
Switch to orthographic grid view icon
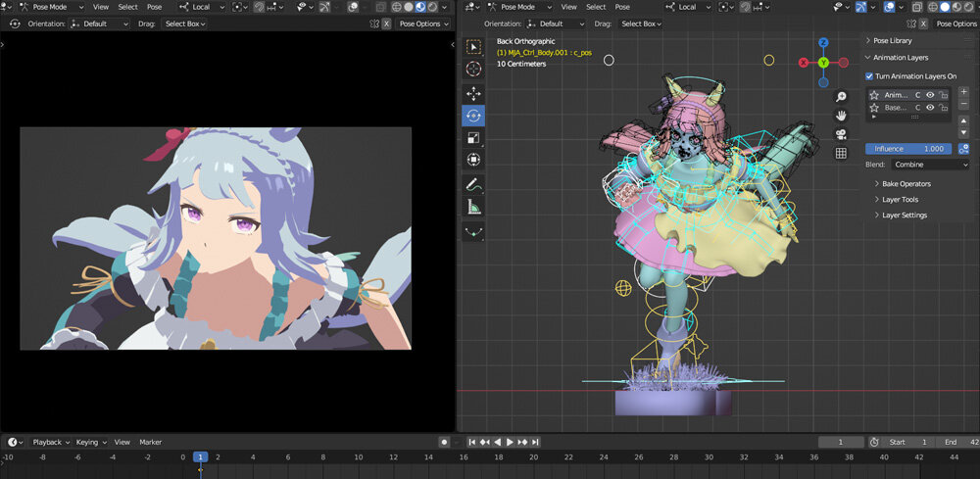[841, 153]
